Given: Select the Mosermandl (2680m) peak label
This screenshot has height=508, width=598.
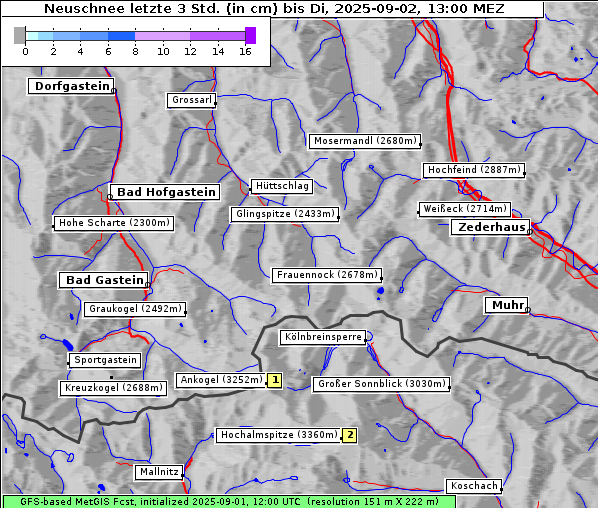Looking at the screenshot, I should pos(365,141).
